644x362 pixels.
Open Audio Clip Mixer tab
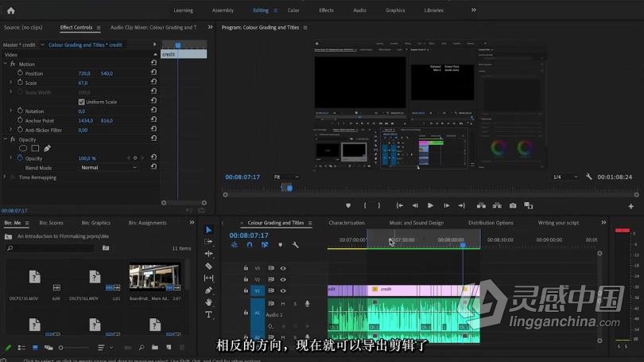153,28
